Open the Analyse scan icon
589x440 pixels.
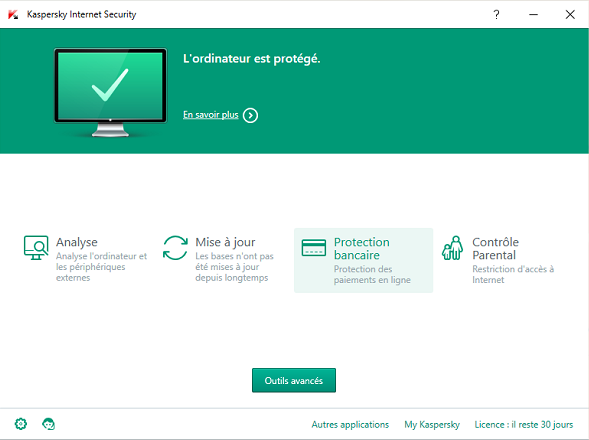[x=36, y=248]
